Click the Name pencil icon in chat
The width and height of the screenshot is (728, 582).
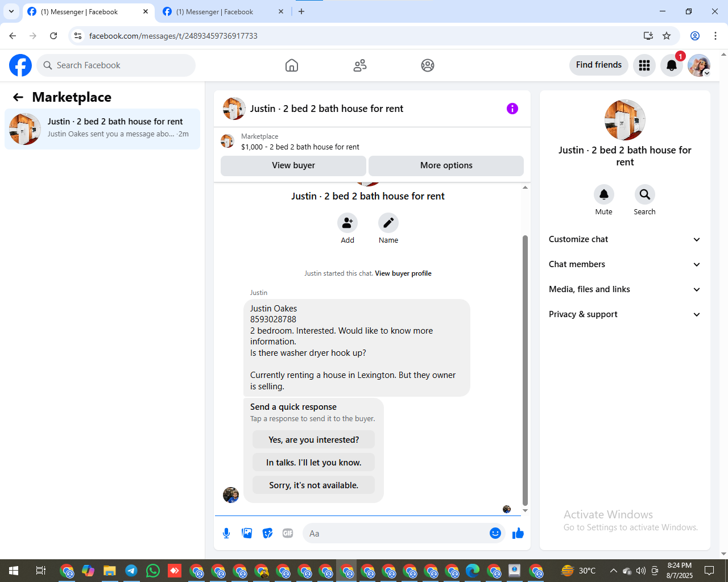click(x=388, y=223)
